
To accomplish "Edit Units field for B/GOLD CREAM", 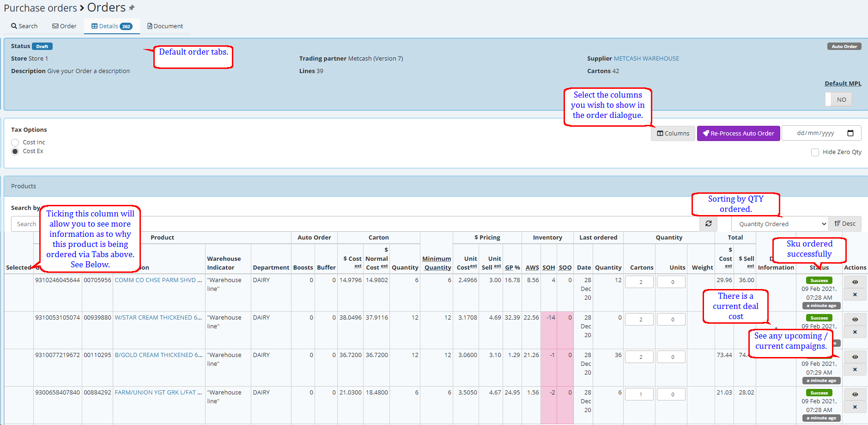I will pos(671,357).
